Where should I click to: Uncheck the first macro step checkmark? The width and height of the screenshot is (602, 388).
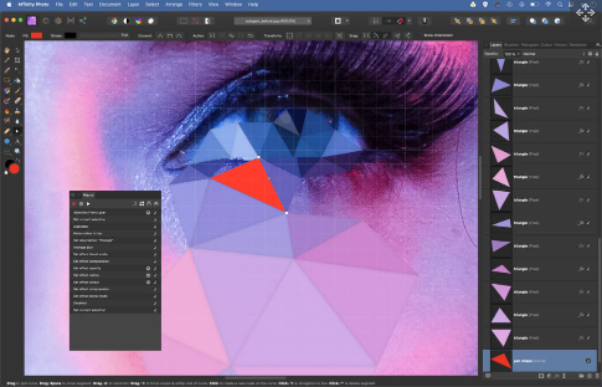155,212
